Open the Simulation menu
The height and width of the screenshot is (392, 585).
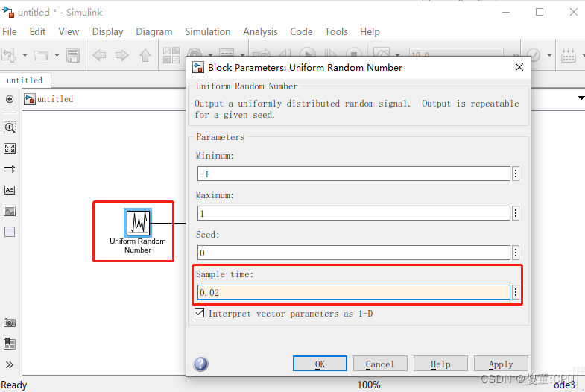pyautogui.click(x=208, y=32)
